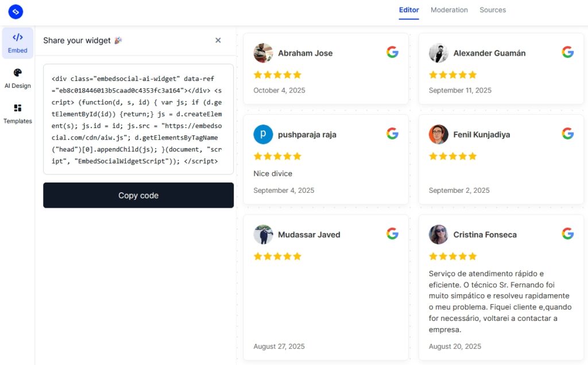
Task: Click the EmbedSocial logo icon
Action: tap(16, 11)
